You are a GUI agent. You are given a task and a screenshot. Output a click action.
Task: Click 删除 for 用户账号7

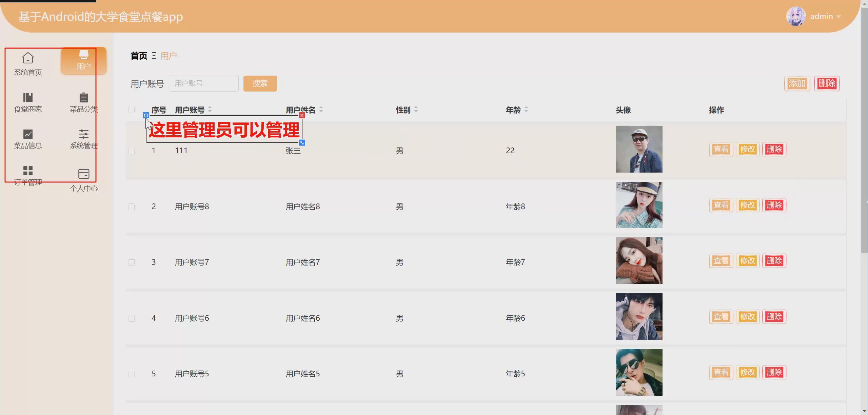click(x=774, y=261)
